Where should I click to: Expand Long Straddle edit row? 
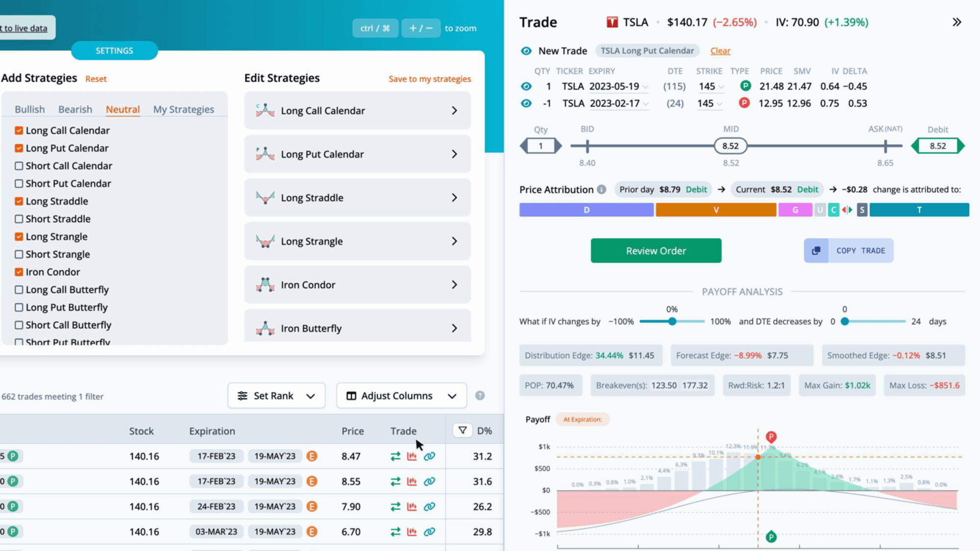pos(357,198)
